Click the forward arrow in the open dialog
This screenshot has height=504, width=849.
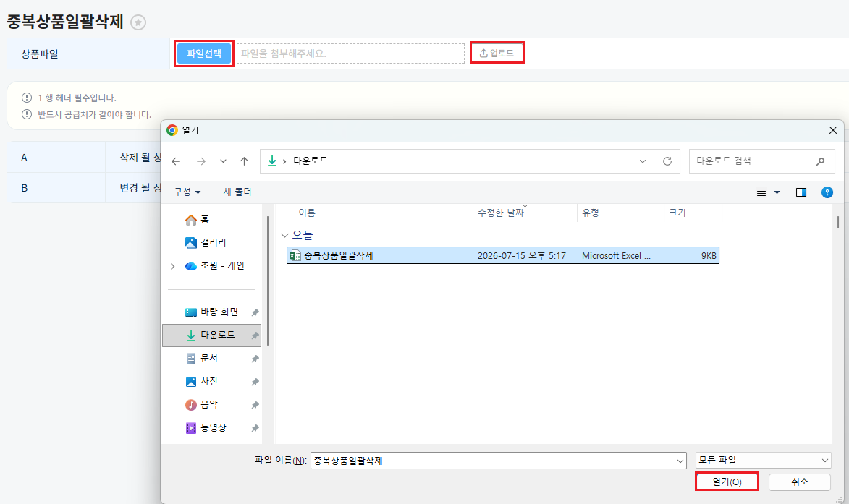tap(201, 161)
